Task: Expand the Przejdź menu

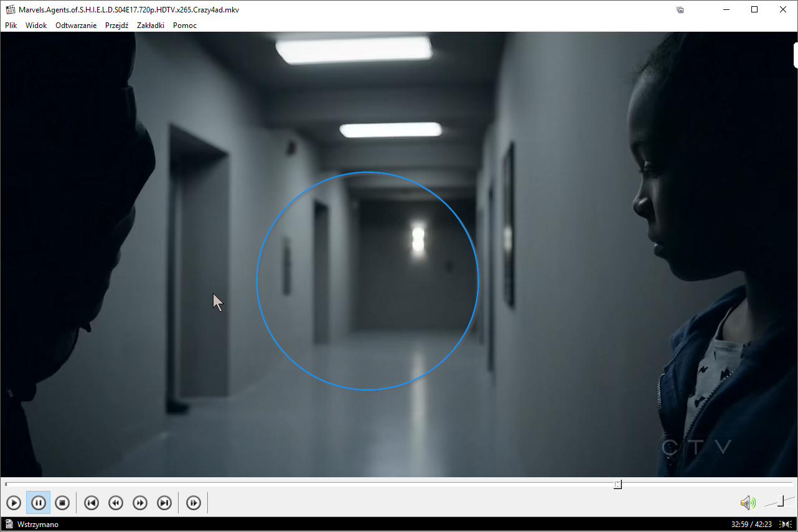Action: tap(116, 26)
